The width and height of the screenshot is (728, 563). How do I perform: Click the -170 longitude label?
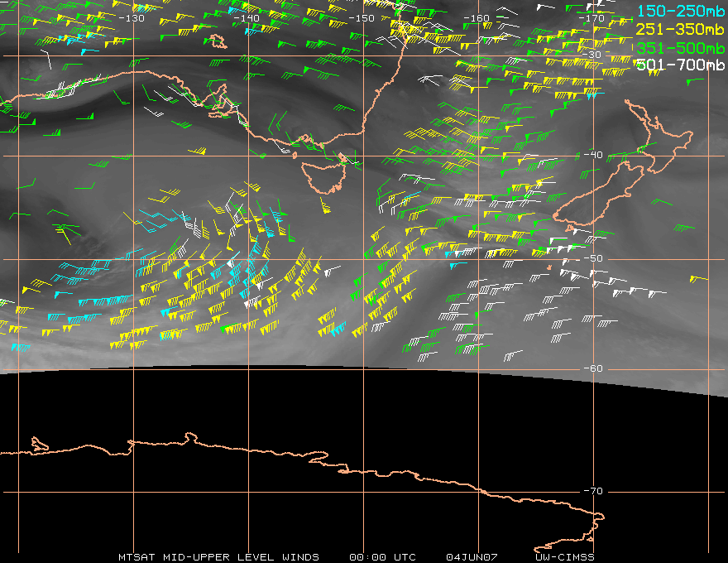click(591, 18)
